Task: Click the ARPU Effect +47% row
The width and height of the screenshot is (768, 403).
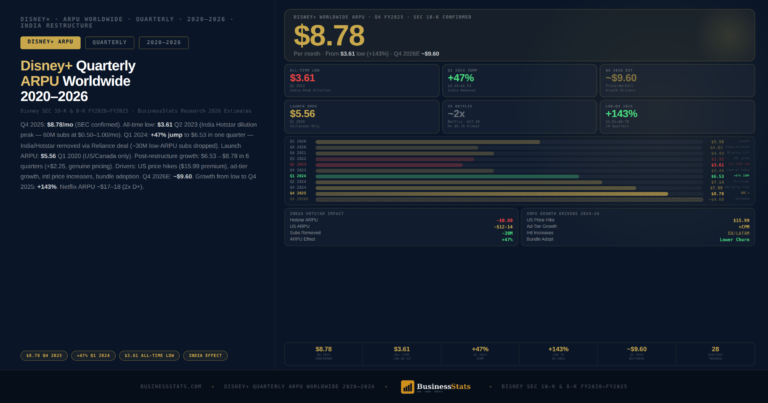Action: (401, 239)
